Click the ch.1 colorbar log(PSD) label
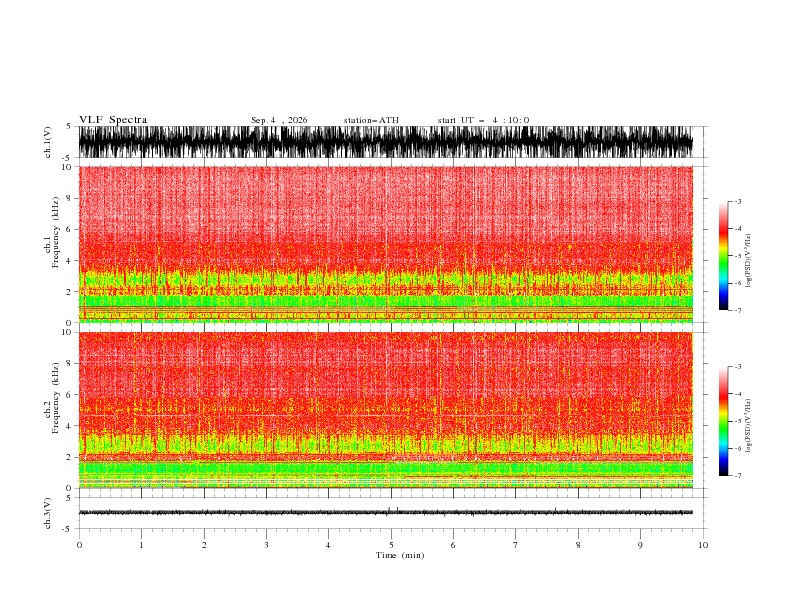Image resolution: width=792 pixels, height=612 pixels. point(748,261)
